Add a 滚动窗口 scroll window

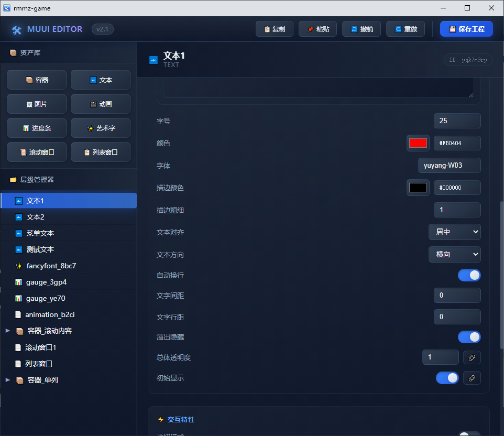coord(37,152)
